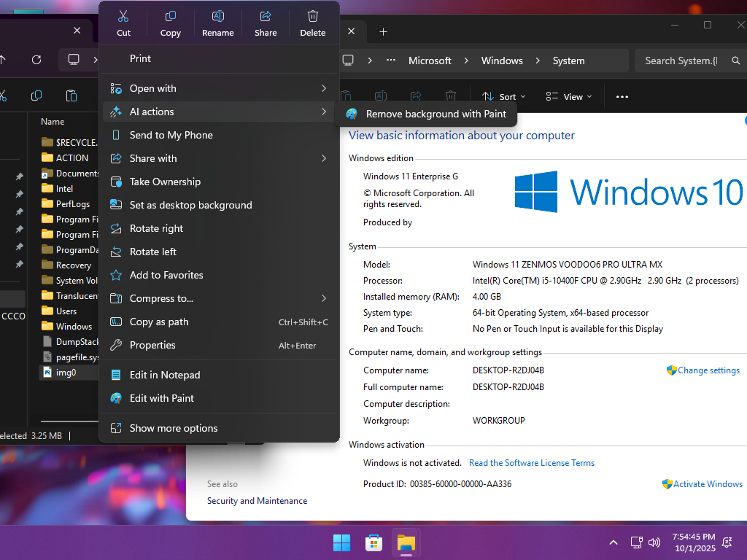Click the Paste icon in left Explorer toolbar
Viewport: 747px width, 560px height.
71,96
